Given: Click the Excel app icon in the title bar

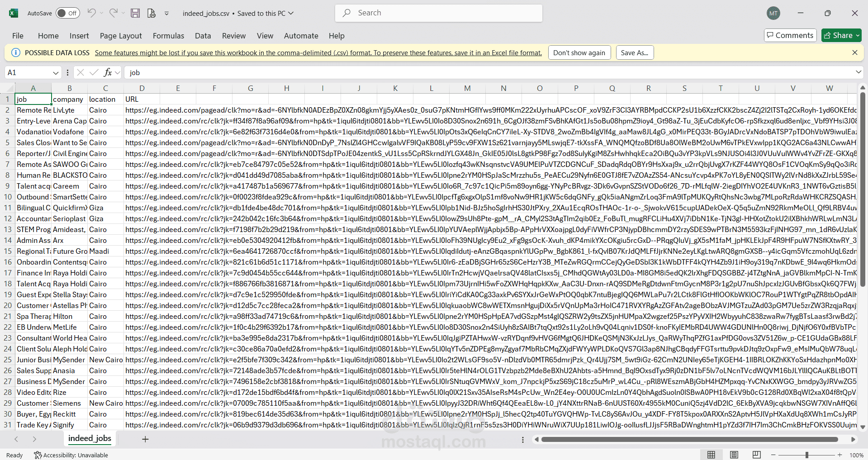Looking at the screenshot, I should tap(14, 13).
